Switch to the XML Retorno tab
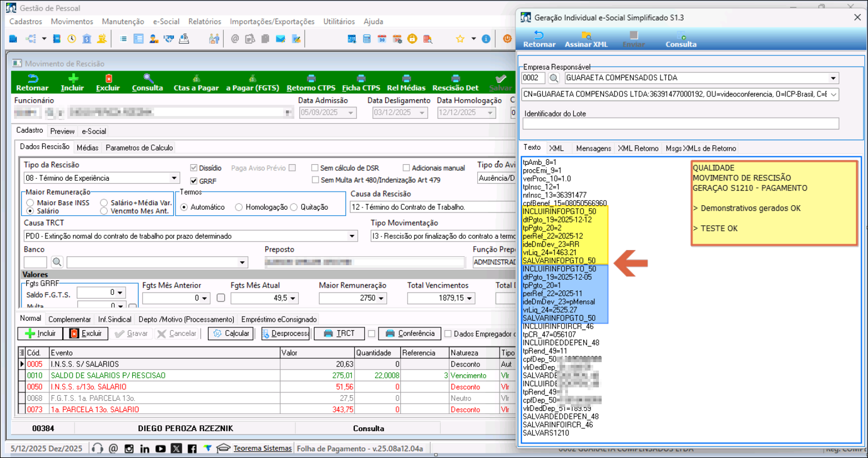The image size is (868, 458). [x=638, y=148]
